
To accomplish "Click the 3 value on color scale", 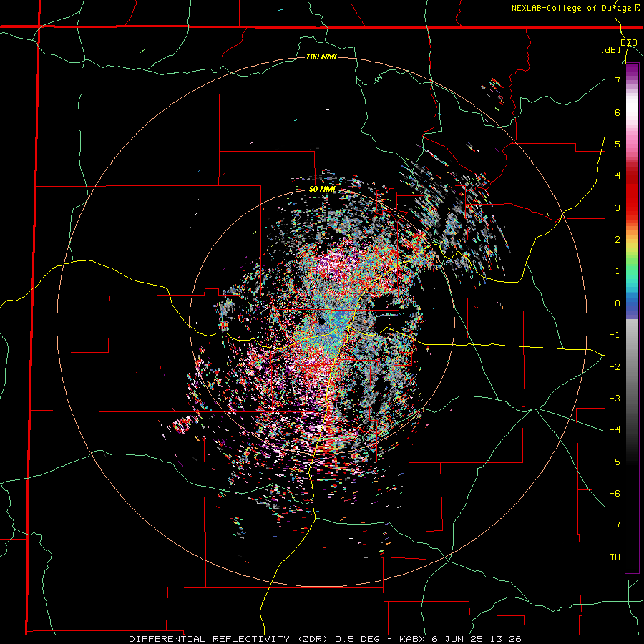I will (618, 208).
